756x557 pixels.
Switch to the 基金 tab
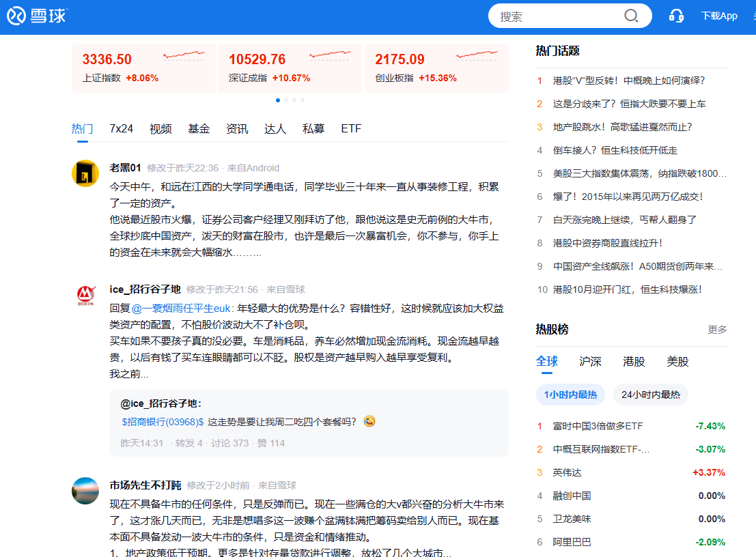199,128
